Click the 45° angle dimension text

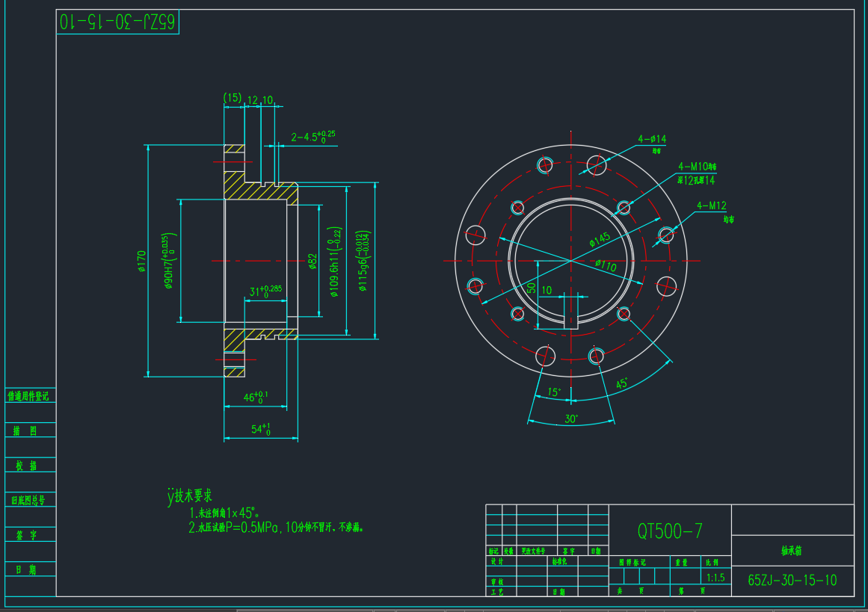621,383
